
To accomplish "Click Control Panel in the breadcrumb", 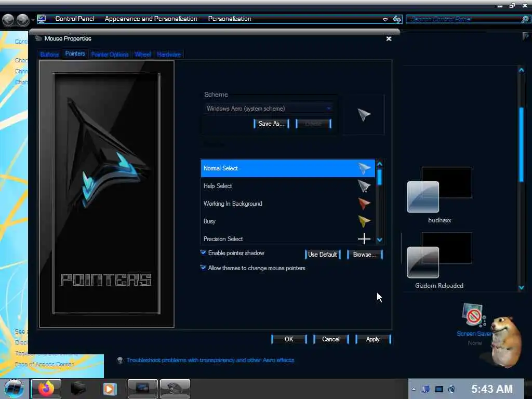I will (x=75, y=19).
